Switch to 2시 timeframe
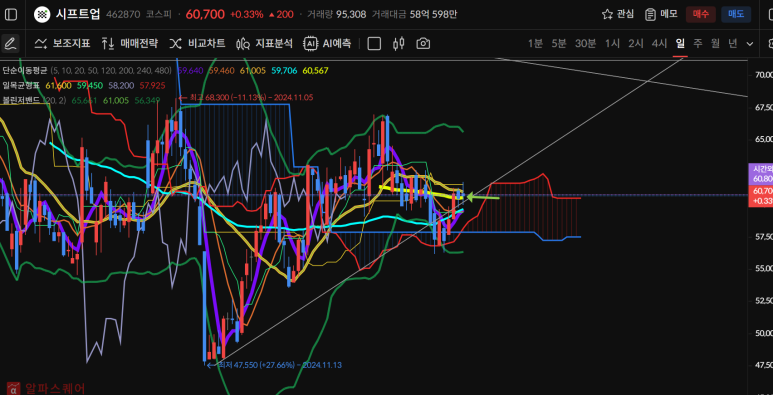Screen dimensions: 773x395 (x=636, y=43)
